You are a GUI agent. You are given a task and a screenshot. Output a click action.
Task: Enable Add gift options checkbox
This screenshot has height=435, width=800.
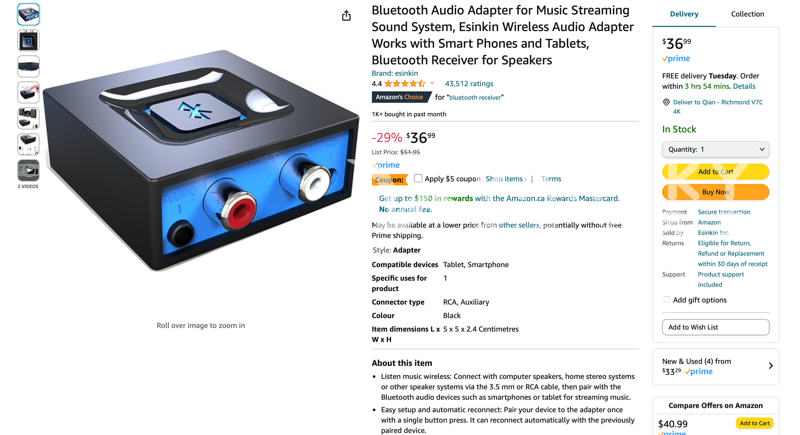pyautogui.click(x=666, y=300)
